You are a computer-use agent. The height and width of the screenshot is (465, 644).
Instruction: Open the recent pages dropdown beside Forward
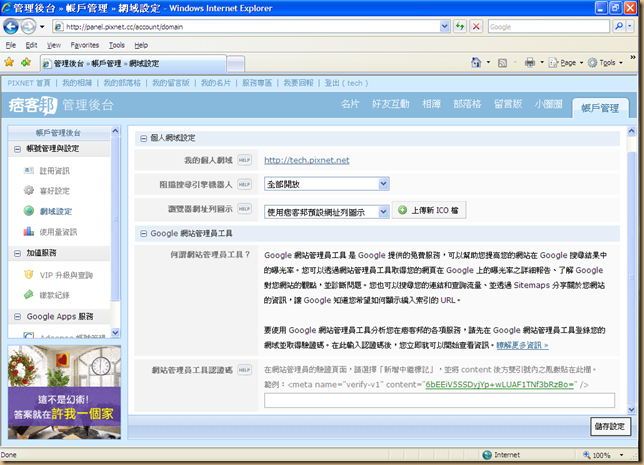click(x=42, y=27)
